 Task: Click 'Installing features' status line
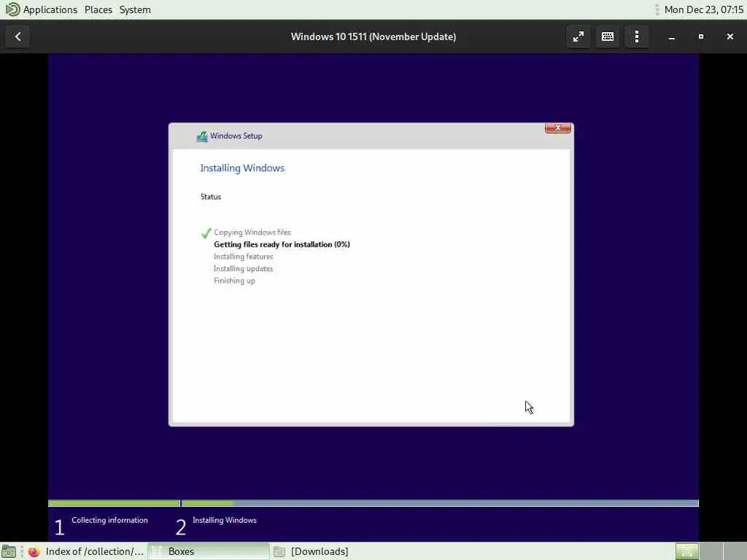(x=244, y=257)
